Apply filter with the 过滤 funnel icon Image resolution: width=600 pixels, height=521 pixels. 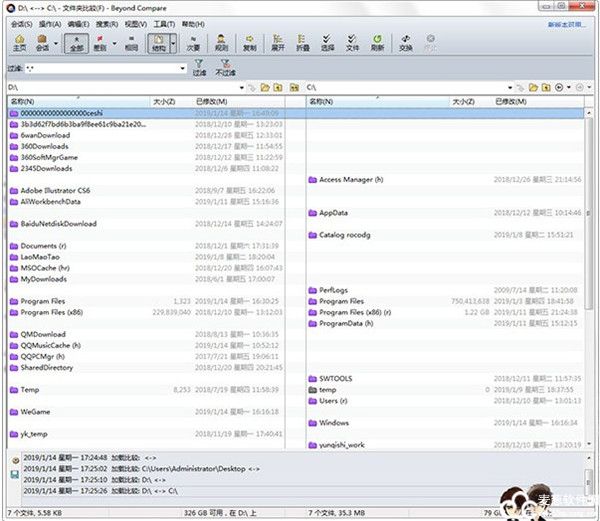(199, 68)
